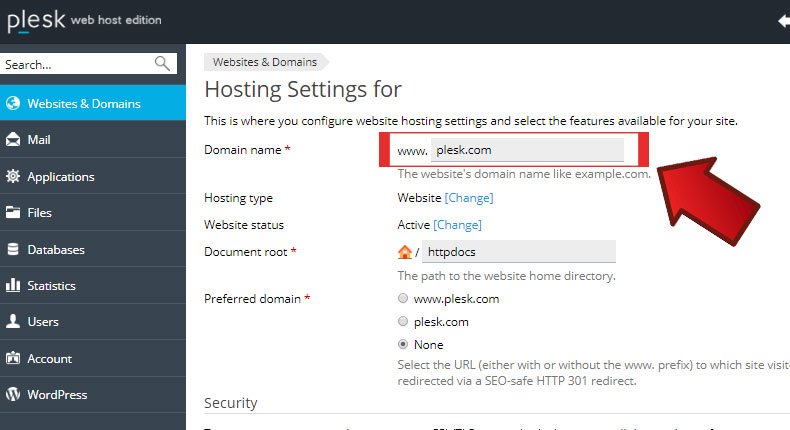This screenshot has width=790, height=430.
Task: Click the Users person icon
Action: (x=13, y=322)
